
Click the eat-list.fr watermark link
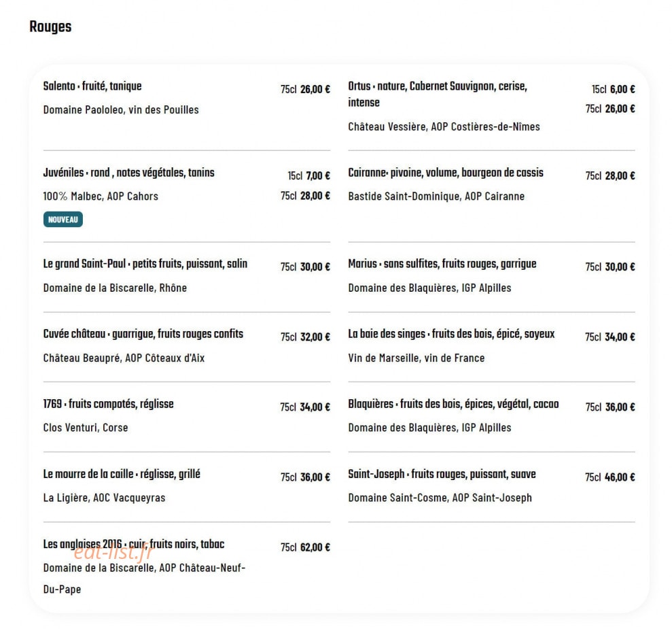114,552
